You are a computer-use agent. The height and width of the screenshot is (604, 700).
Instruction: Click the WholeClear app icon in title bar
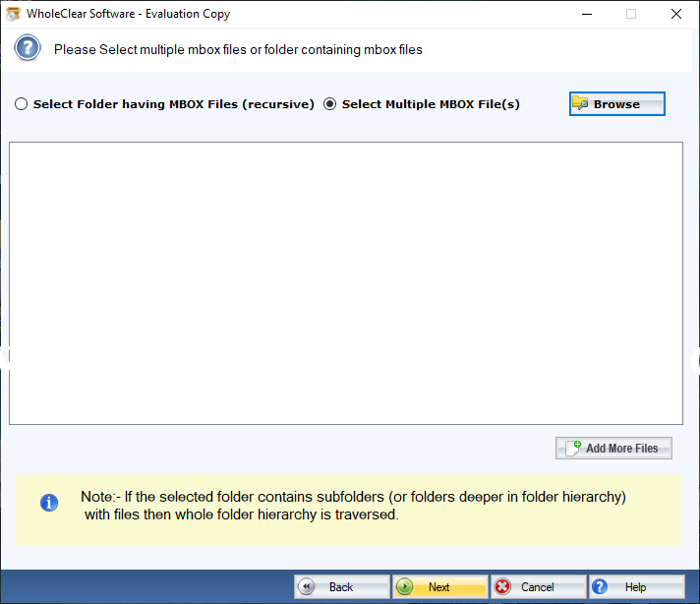tap(13, 14)
